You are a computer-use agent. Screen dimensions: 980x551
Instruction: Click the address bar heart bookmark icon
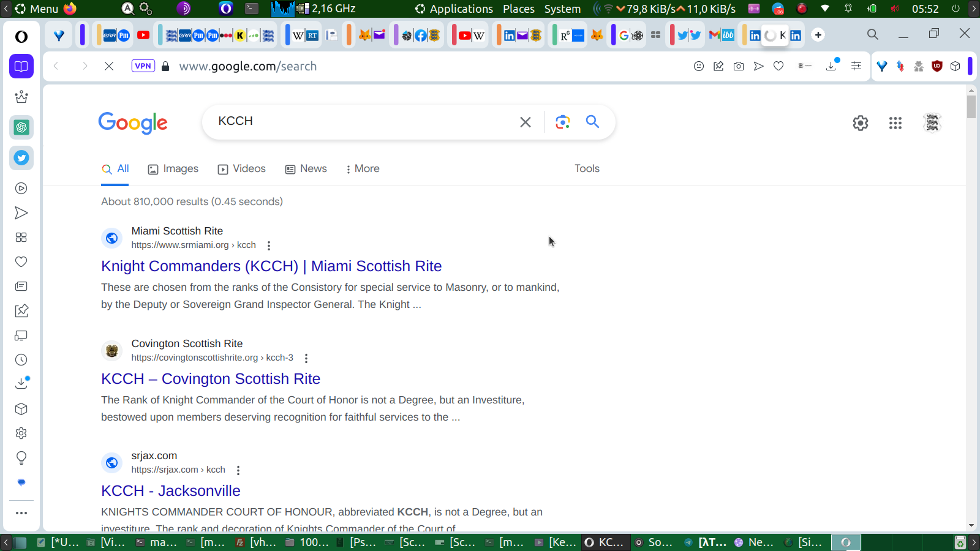(x=778, y=66)
